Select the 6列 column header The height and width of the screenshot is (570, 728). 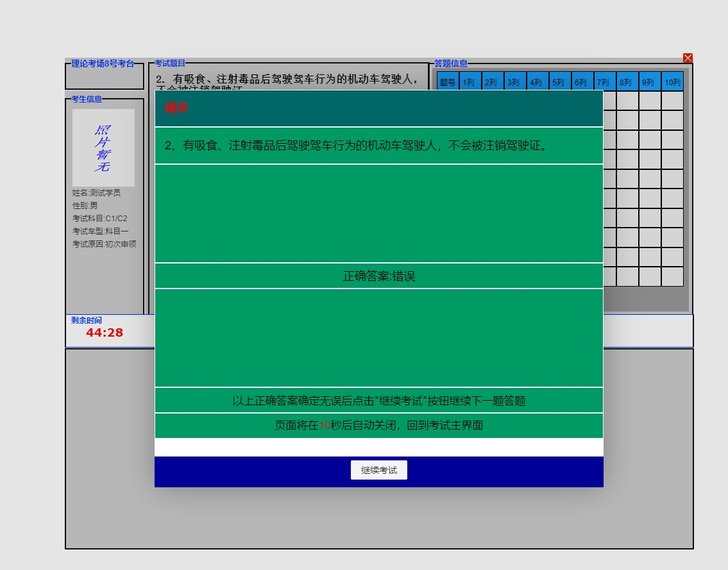(582, 81)
